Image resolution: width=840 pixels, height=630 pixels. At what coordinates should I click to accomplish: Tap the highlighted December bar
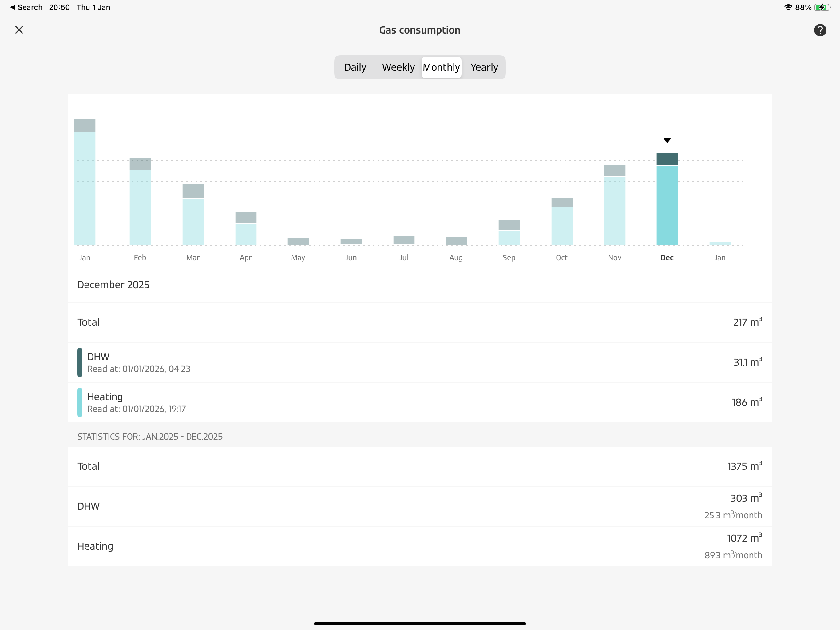667,199
